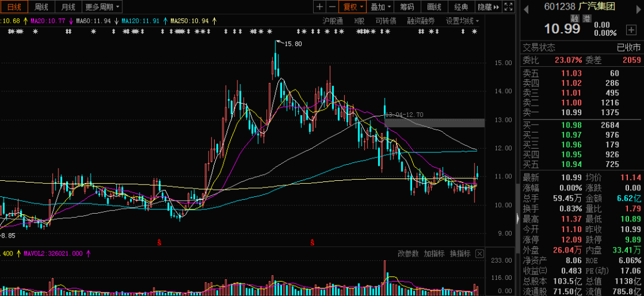This screenshot has height=296, width=644.
Task: Click the 融 margin trading badge
Action: (575, 19)
